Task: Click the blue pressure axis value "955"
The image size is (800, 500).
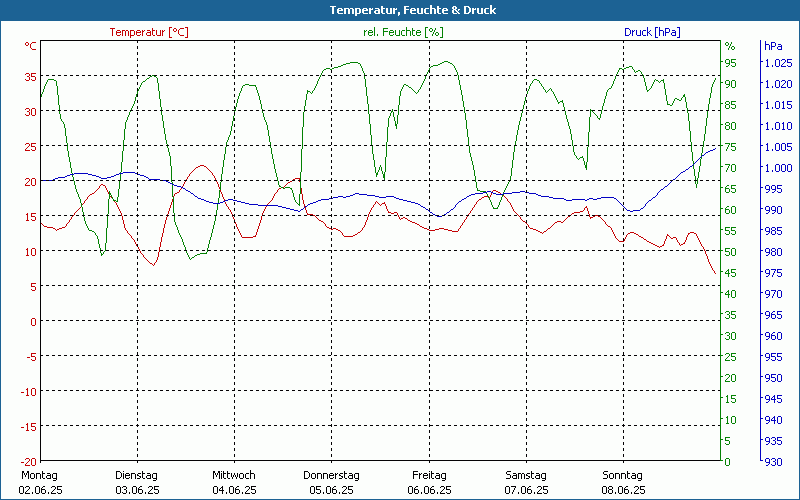Action: [773, 357]
